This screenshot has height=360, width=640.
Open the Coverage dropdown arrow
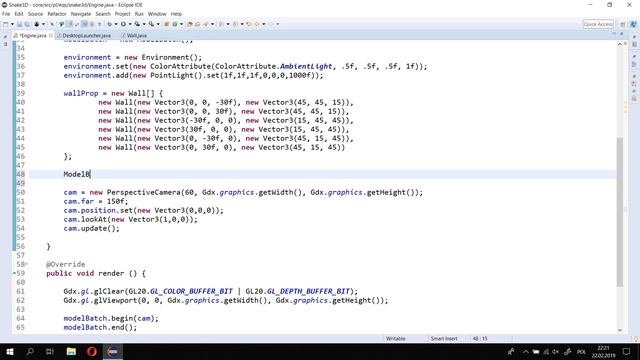tap(144, 24)
